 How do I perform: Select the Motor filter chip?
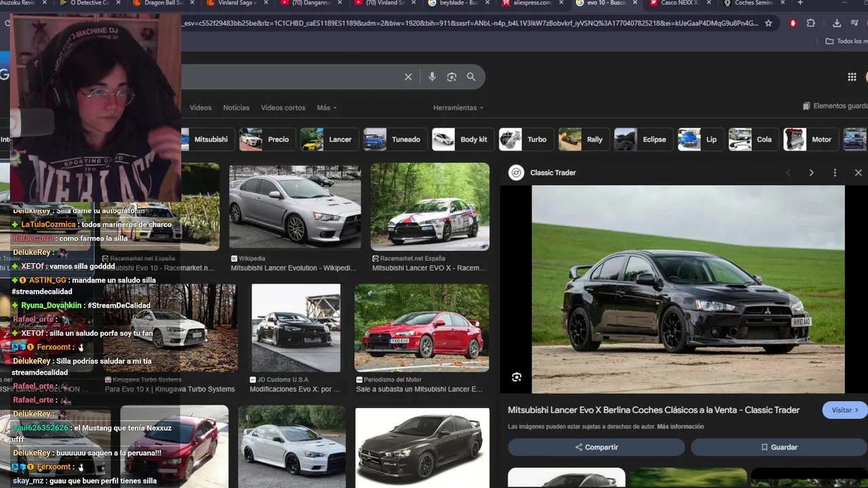click(810, 140)
